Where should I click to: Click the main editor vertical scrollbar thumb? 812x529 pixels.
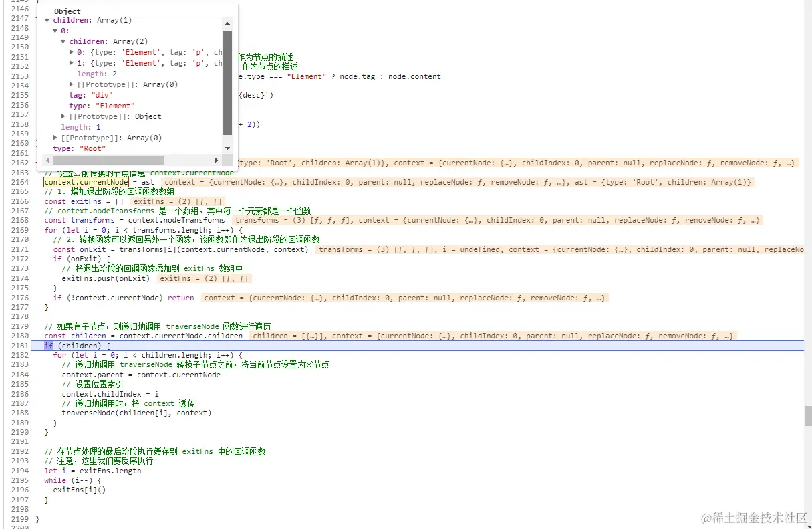[x=808, y=416]
